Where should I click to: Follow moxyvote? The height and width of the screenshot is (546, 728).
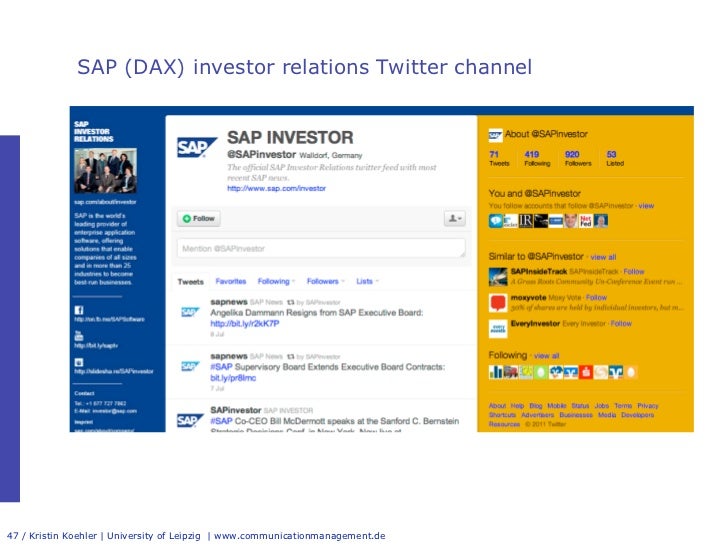coord(596,298)
